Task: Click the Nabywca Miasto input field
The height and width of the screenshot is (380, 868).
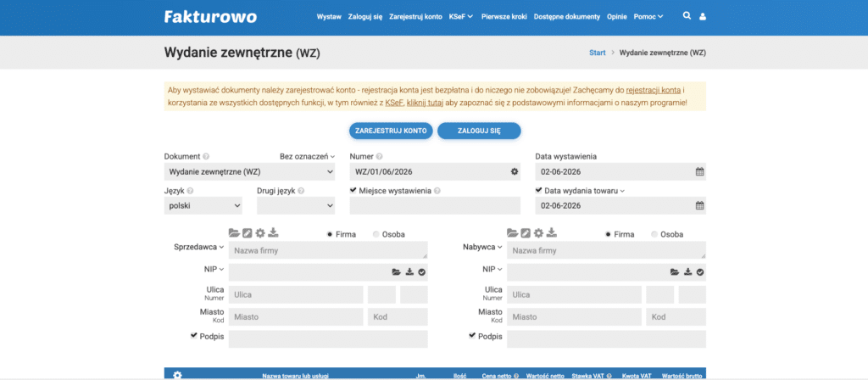Action: pos(574,317)
